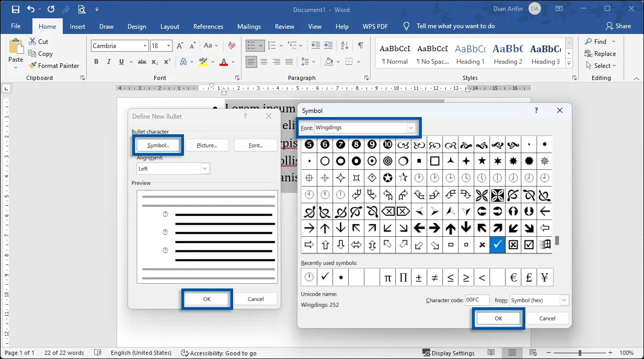Click the Character code input field
The width and height of the screenshot is (644, 359).
tap(477, 300)
